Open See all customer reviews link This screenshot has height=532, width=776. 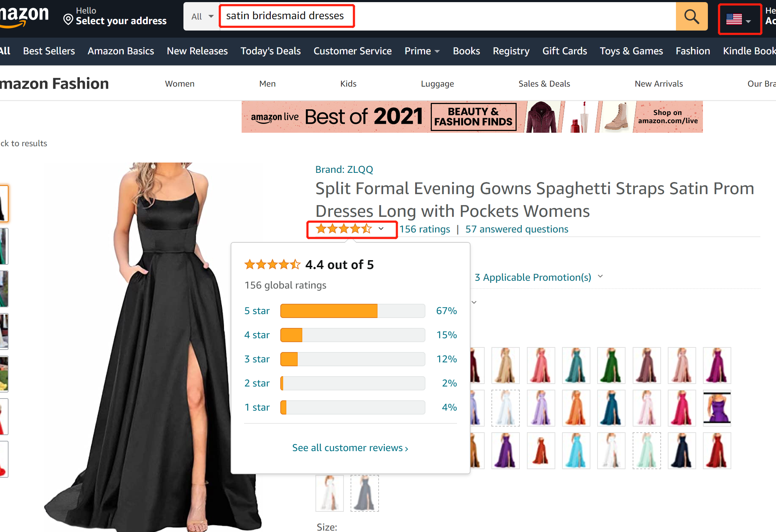coord(350,448)
